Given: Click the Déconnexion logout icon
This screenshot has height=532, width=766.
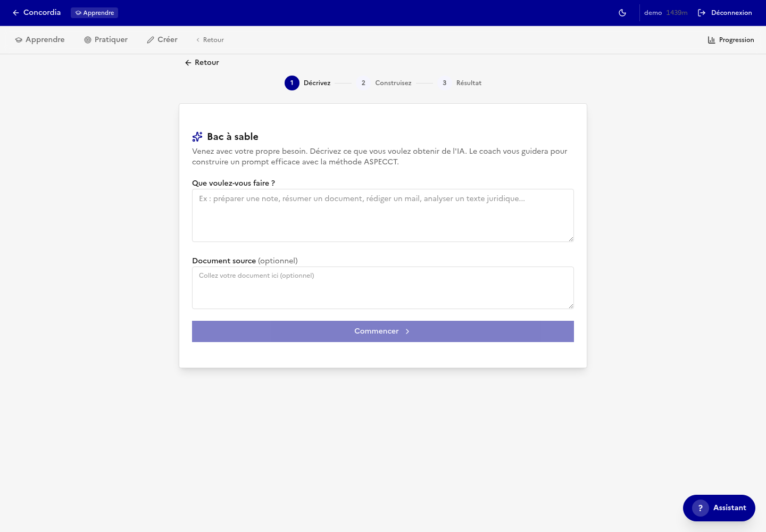Looking at the screenshot, I should 702,13.
